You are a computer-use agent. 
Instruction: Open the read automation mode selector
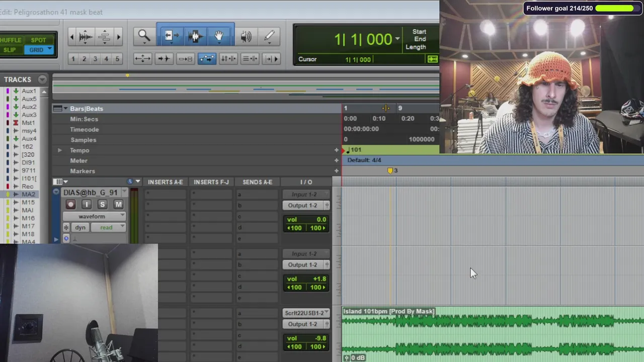109,228
